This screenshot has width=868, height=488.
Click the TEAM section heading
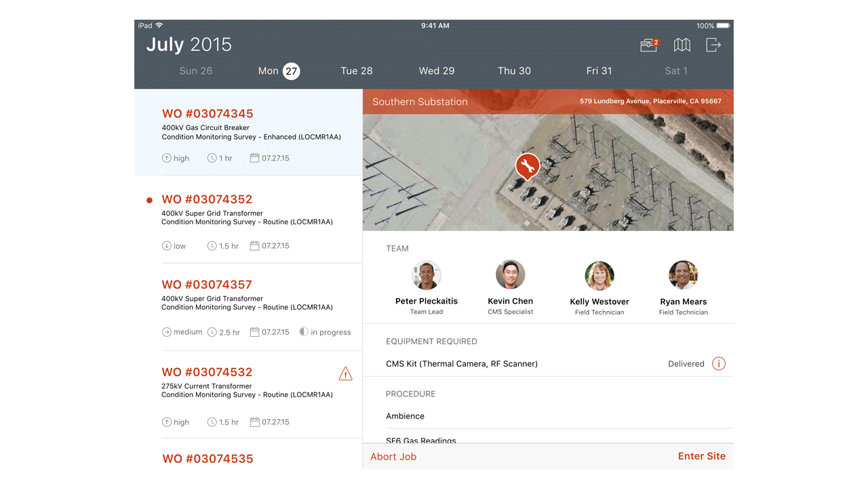pyautogui.click(x=397, y=249)
